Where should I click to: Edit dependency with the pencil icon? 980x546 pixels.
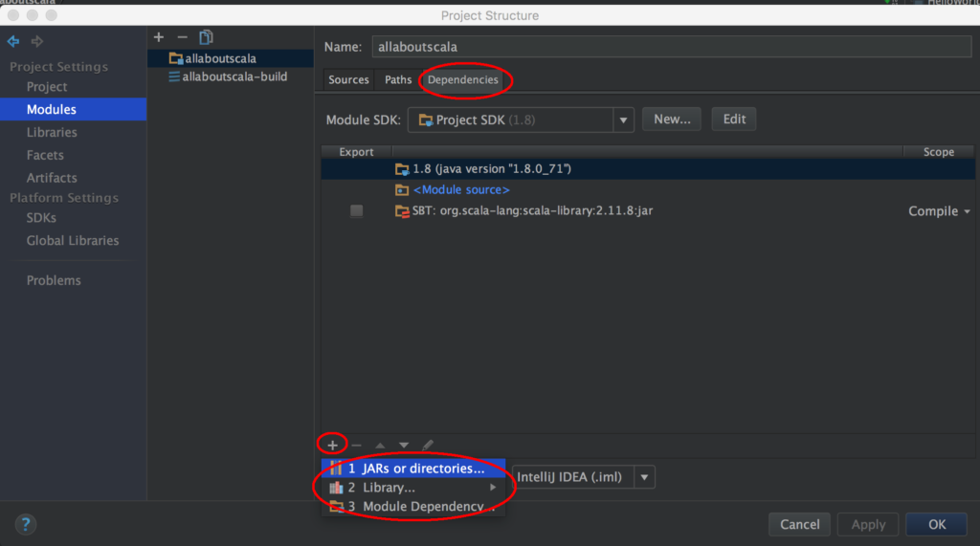tap(428, 445)
